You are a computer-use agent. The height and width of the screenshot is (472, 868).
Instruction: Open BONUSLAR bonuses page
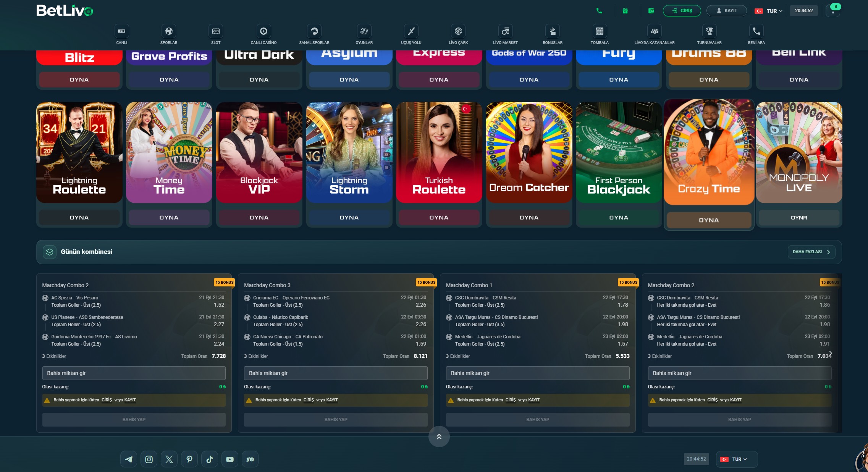coord(553,35)
